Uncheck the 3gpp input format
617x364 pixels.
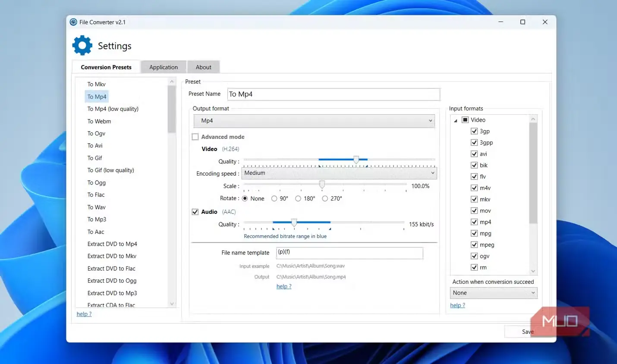click(x=474, y=142)
